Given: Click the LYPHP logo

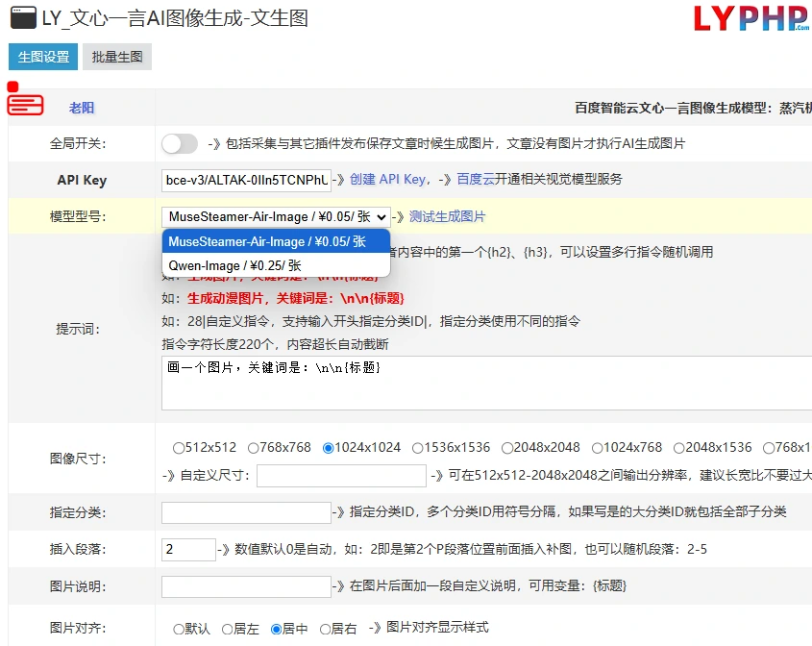Looking at the screenshot, I should pyautogui.click(x=751, y=18).
